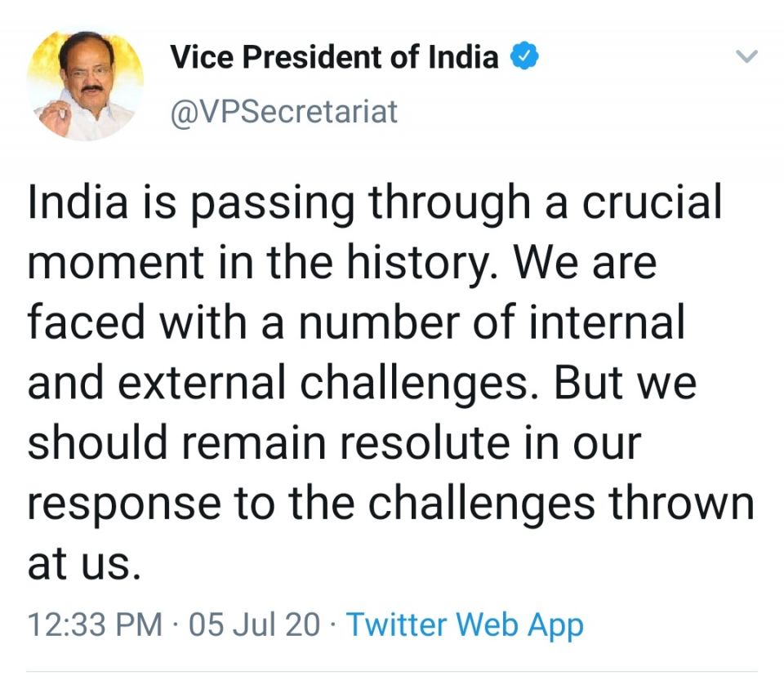Image resolution: width=784 pixels, height=680 pixels.
Task: Click the words "But we" in the tweet
Action: coord(626,384)
